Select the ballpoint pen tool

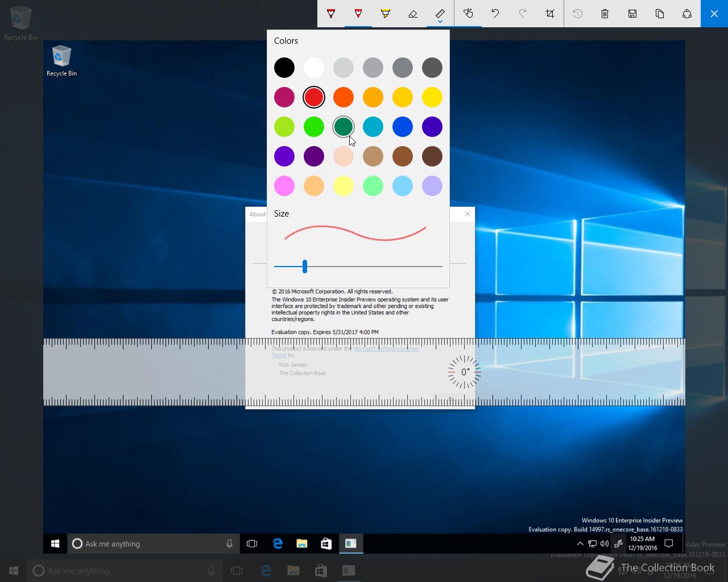point(331,14)
